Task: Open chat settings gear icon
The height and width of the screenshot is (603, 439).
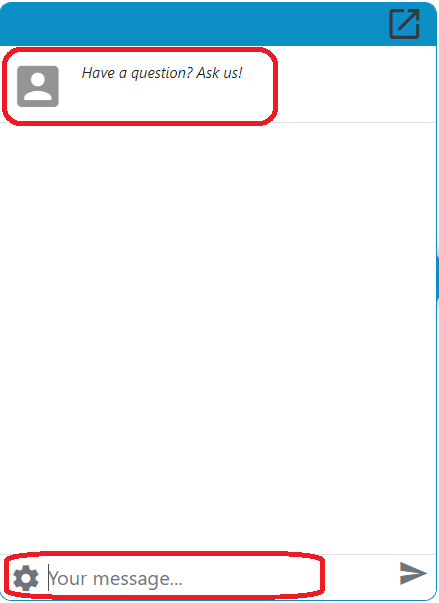Action: click(x=26, y=578)
